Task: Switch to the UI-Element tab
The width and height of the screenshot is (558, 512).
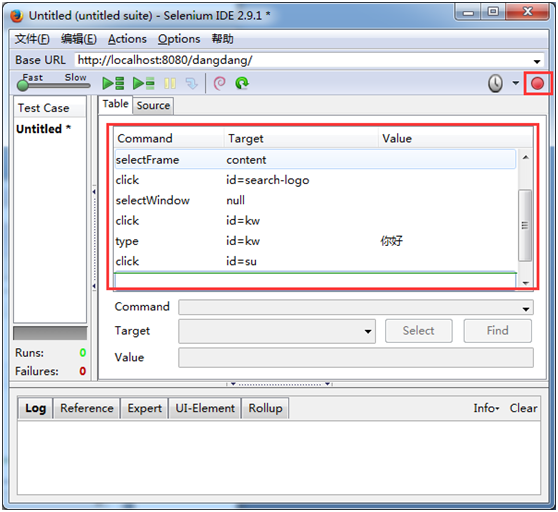Action: pos(205,408)
